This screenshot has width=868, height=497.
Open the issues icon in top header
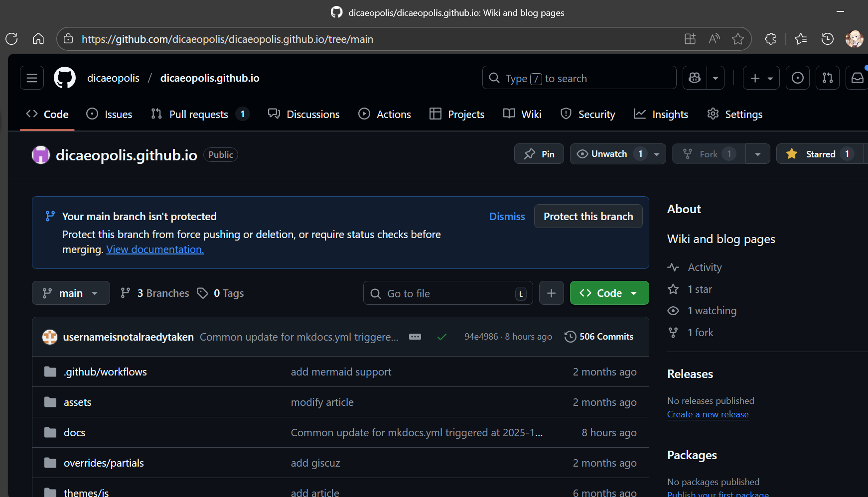click(797, 78)
